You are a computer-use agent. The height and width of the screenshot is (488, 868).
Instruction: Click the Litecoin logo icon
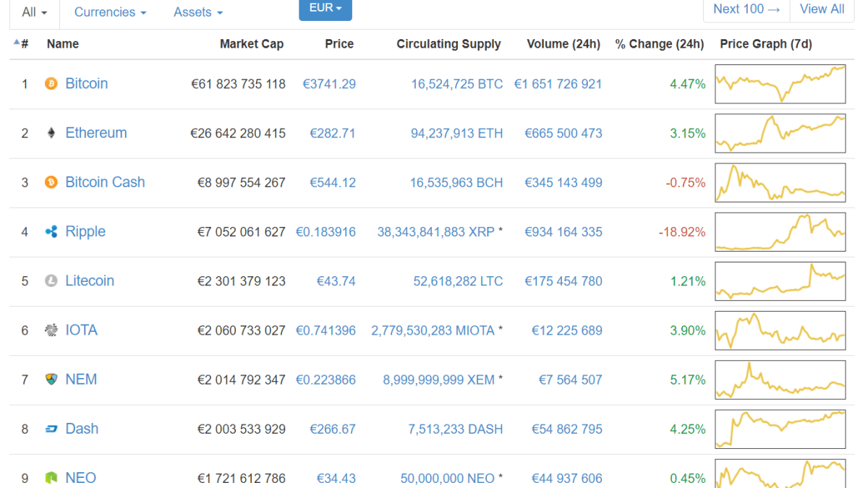[51, 281]
